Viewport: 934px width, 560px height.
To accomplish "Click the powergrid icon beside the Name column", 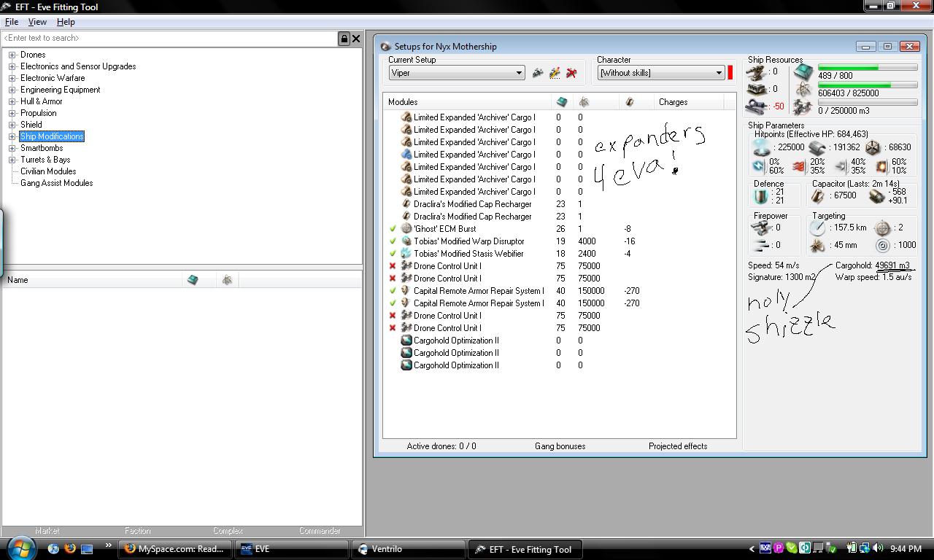I will coord(227,280).
